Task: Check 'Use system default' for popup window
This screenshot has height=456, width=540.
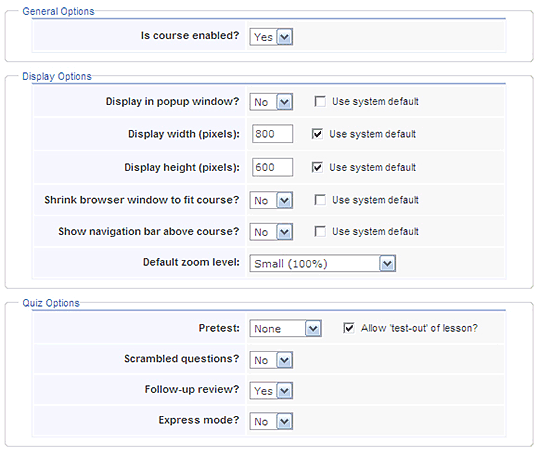Action: pyautogui.click(x=320, y=102)
